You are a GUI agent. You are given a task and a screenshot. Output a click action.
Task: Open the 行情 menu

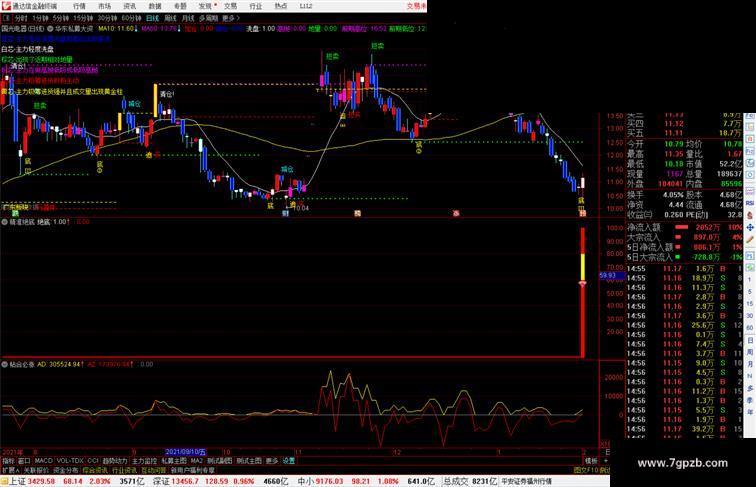(x=79, y=6)
